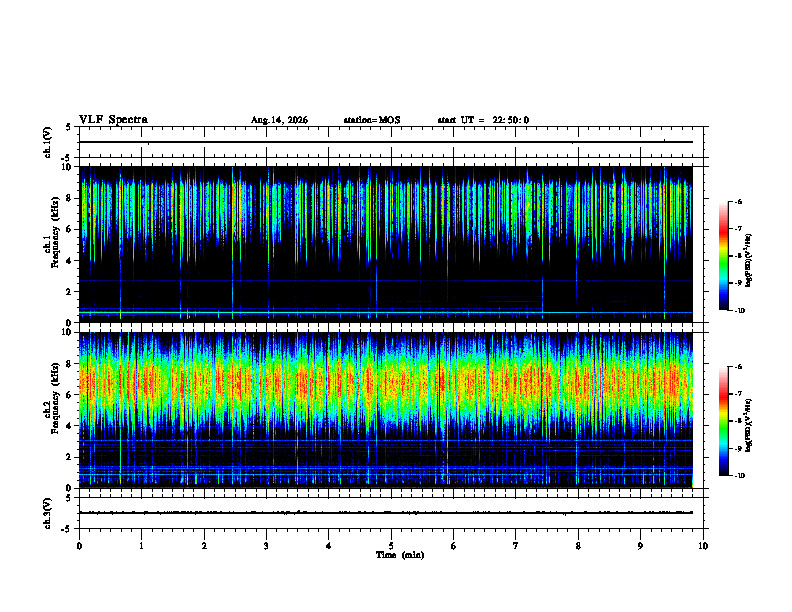Click the "station=MOS" label
Viewport: 792px width, 612px height.
[372, 120]
